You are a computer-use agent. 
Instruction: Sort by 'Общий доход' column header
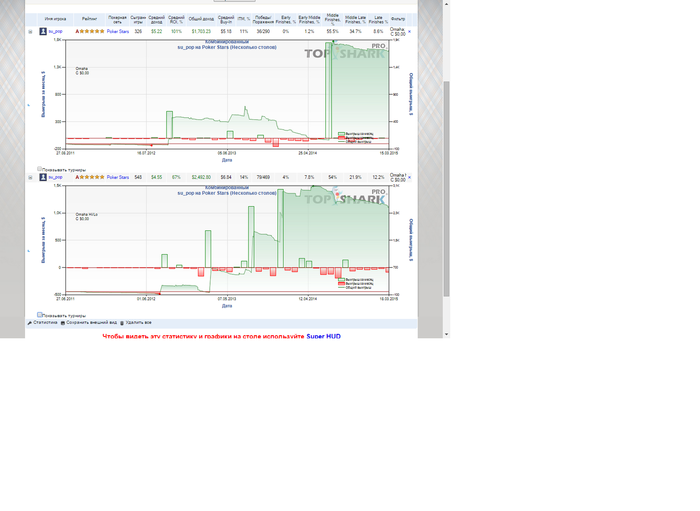click(x=201, y=19)
